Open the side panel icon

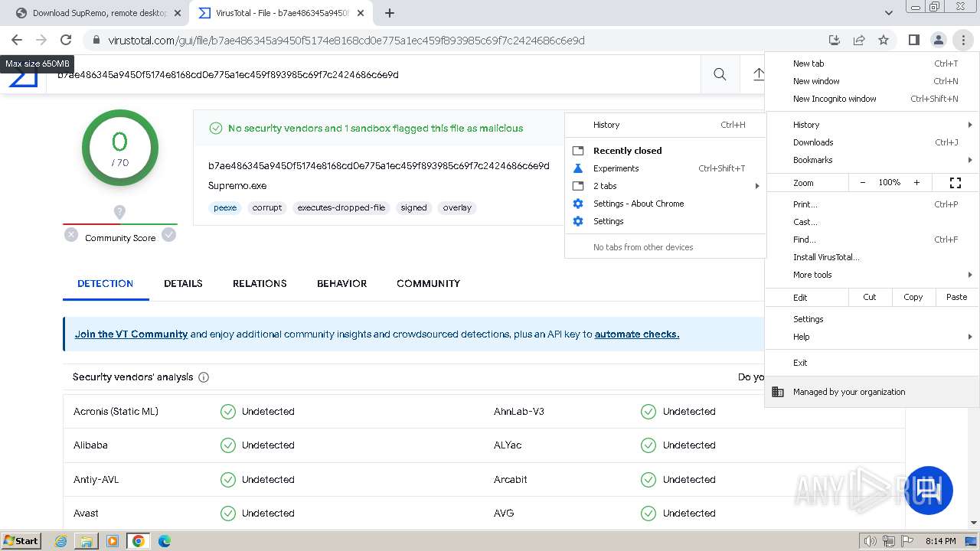pyautogui.click(x=913, y=40)
